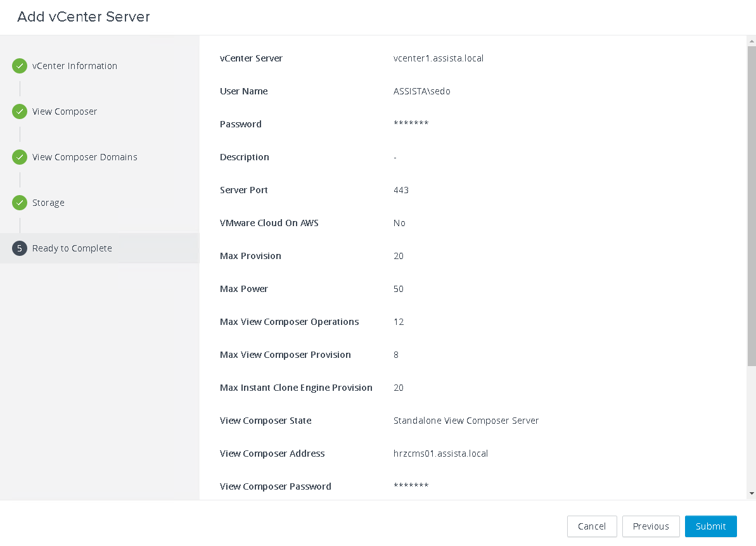Click the scrollbar down arrow
Screen dimensions: 756x546
pos(752,493)
